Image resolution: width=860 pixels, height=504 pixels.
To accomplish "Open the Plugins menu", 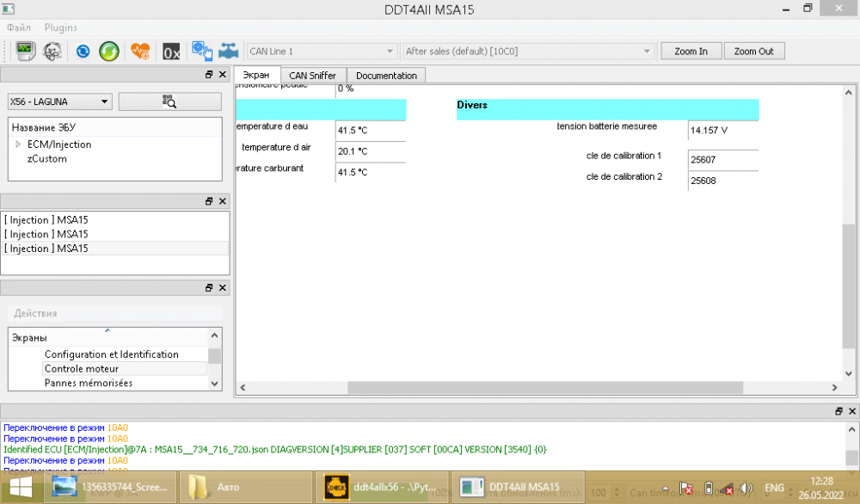I will point(61,28).
